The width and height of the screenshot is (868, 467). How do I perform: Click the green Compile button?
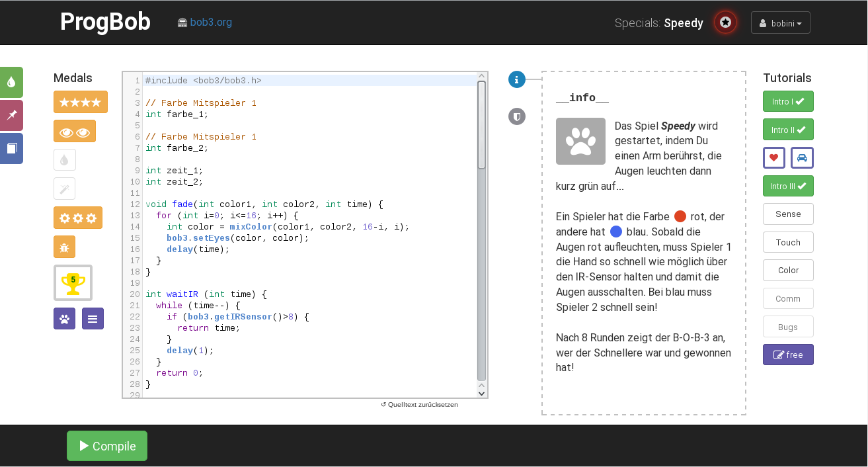pos(107,446)
